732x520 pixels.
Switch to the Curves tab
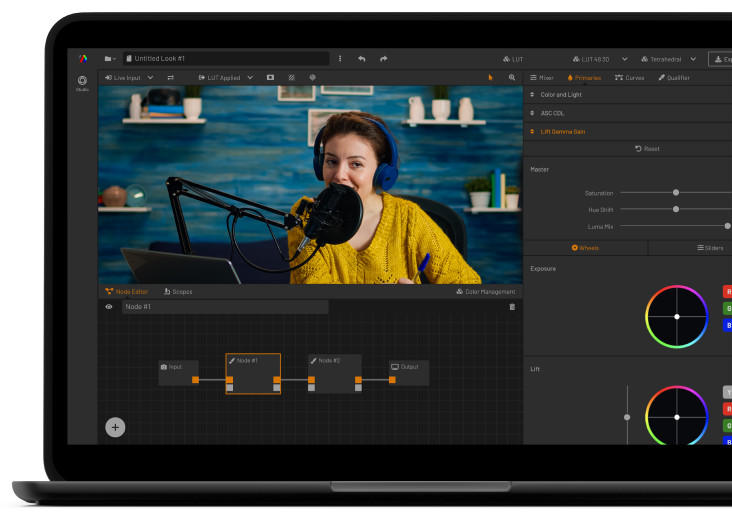click(629, 77)
